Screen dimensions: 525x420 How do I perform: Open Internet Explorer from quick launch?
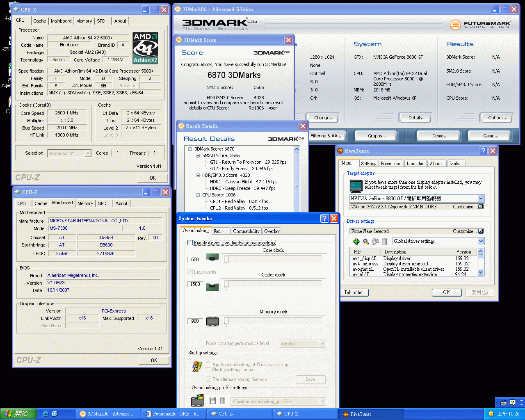(x=45, y=413)
